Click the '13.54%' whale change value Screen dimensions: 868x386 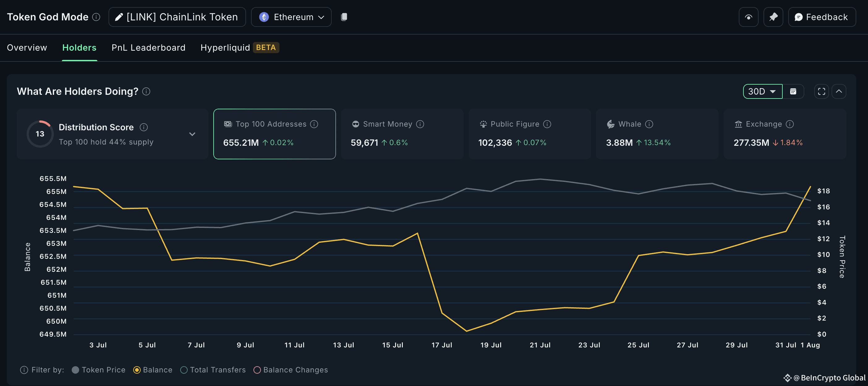657,142
